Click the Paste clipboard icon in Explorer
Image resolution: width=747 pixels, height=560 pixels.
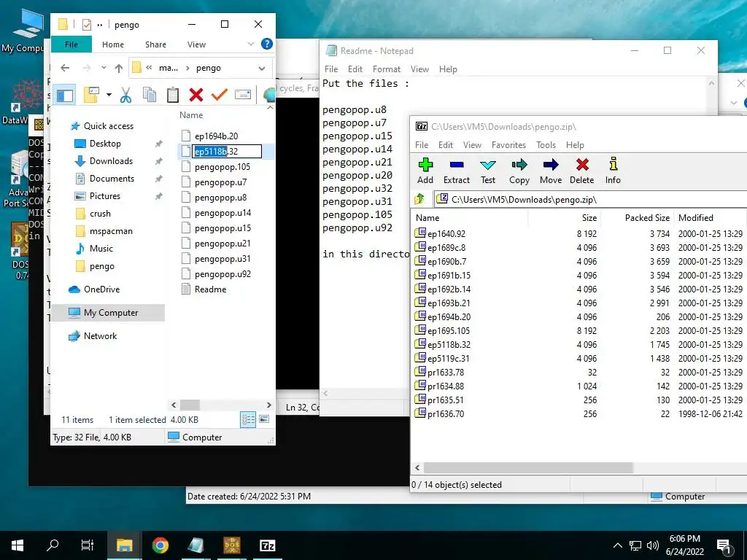173,95
